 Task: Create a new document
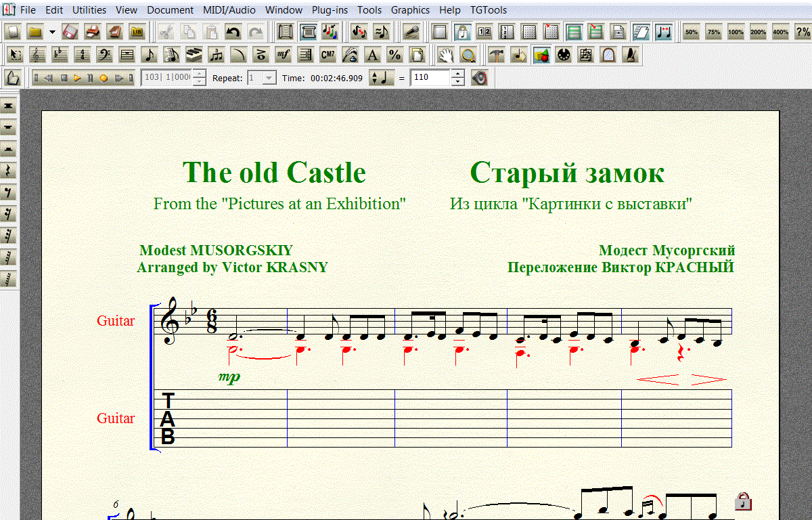pos(14,32)
